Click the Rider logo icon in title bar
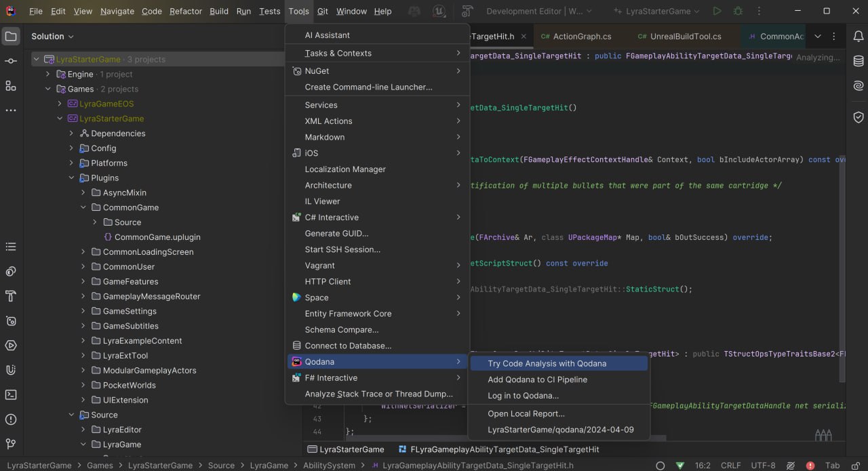868x471 pixels. pyautogui.click(x=11, y=11)
